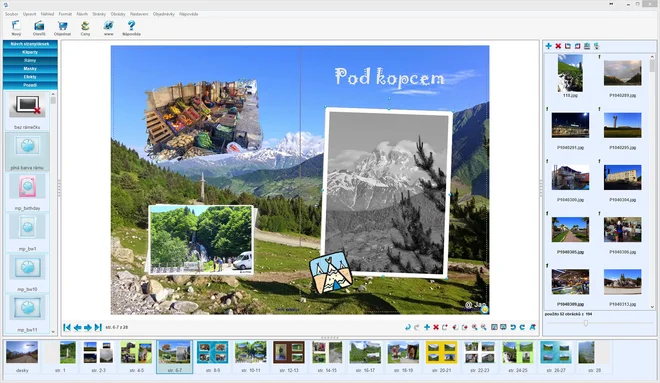
Task: Switch to the Kliparty panel
Action: 30,52
